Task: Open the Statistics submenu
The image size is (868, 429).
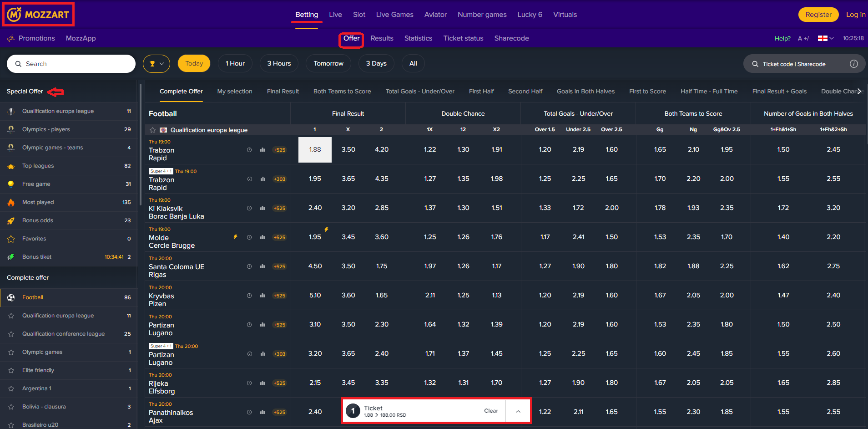Action: click(418, 38)
